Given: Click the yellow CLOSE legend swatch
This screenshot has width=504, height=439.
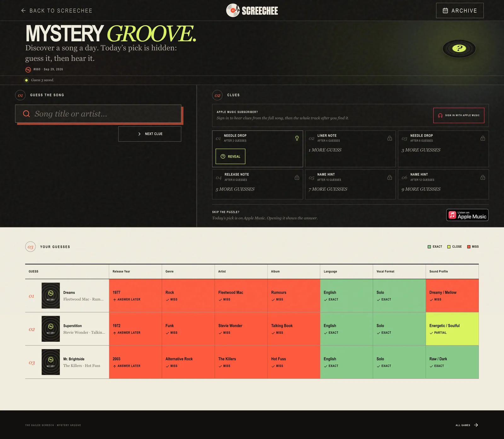Looking at the screenshot, I should (449, 247).
